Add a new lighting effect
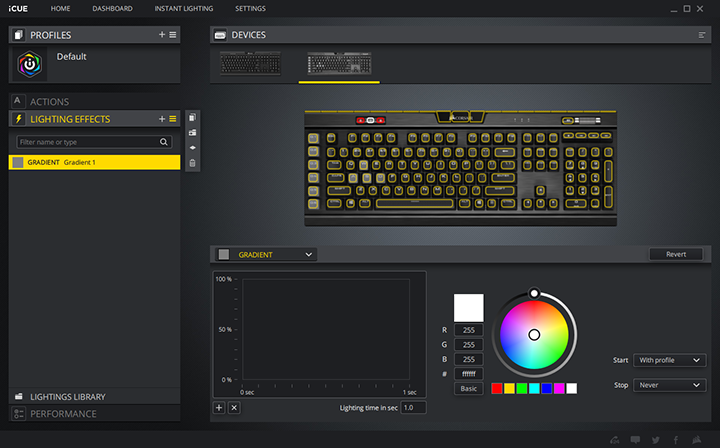Image resolution: width=720 pixels, height=448 pixels. [161, 119]
